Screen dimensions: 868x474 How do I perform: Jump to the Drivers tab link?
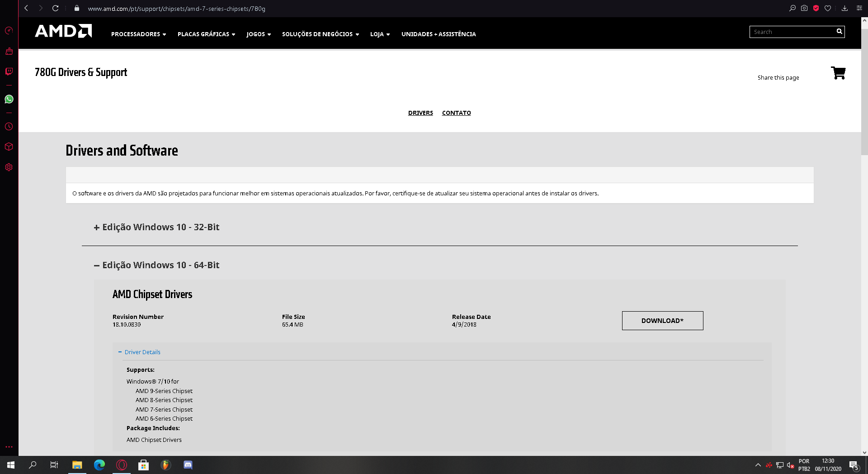420,113
